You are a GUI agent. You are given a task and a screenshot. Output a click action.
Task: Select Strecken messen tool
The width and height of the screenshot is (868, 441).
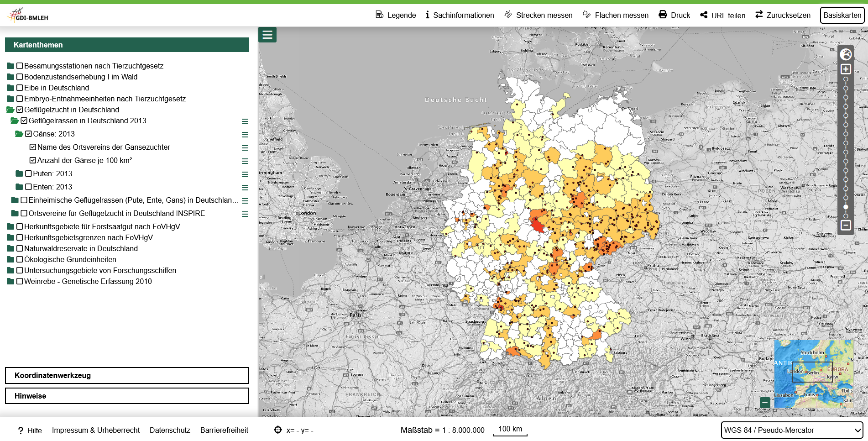coord(539,15)
